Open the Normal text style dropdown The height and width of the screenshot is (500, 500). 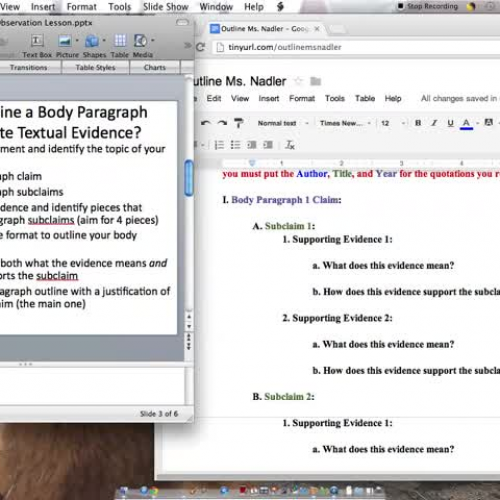283,123
